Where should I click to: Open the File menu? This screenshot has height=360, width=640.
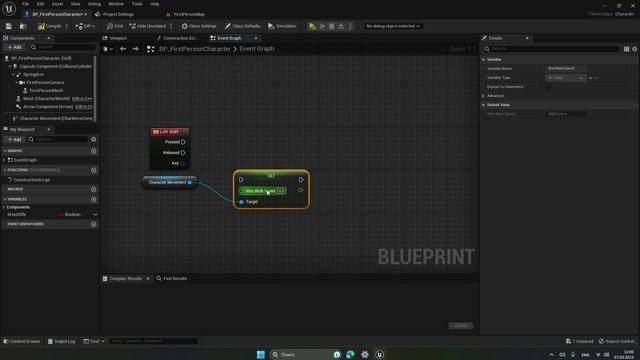(x=25, y=4)
